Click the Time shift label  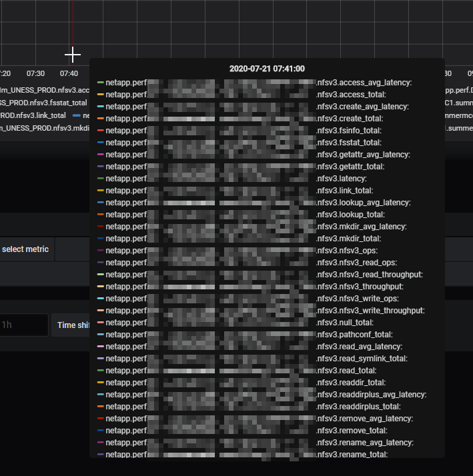tap(73, 325)
